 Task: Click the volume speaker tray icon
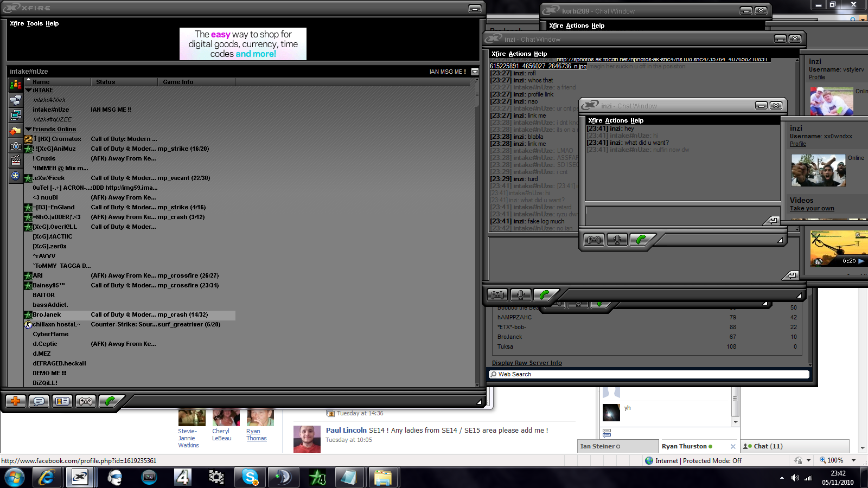click(x=795, y=478)
